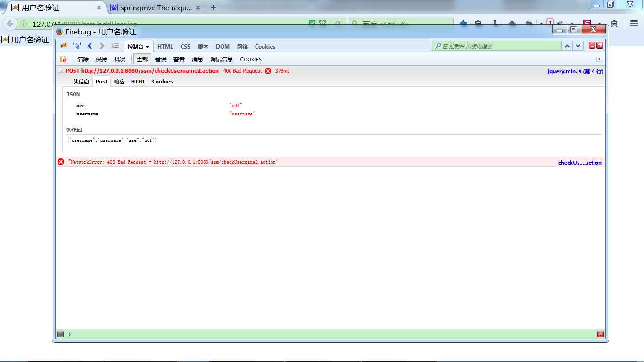
Task: Click the "username" JSON value
Action: pyautogui.click(x=242, y=114)
